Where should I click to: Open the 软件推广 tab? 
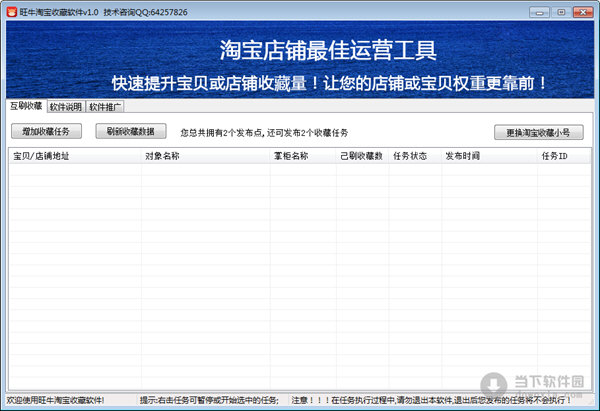pyautogui.click(x=105, y=107)
